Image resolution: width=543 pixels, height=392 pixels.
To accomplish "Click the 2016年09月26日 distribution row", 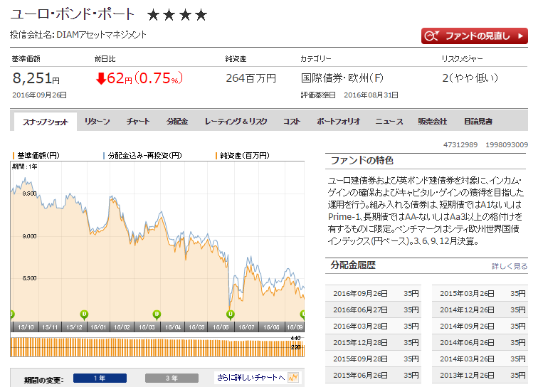I will tap(373, 293).
